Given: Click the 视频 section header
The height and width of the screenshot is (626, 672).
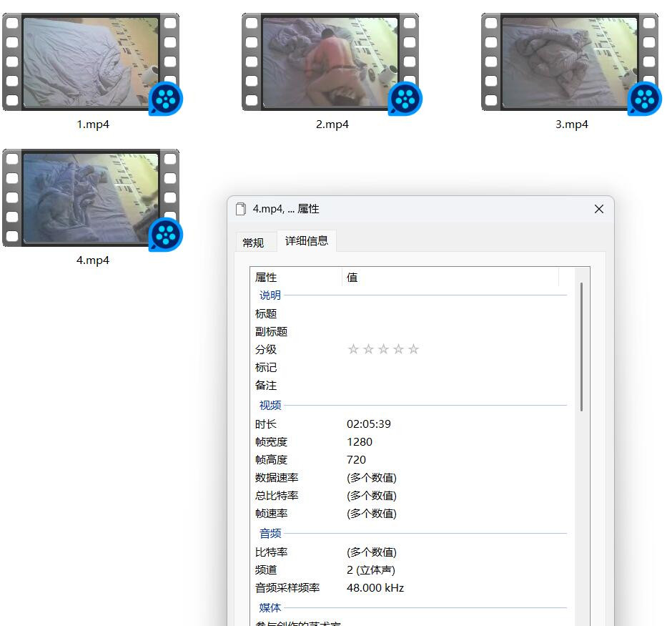Looking at the screenshot, I should pyautogui.click(x=270, y=405).
